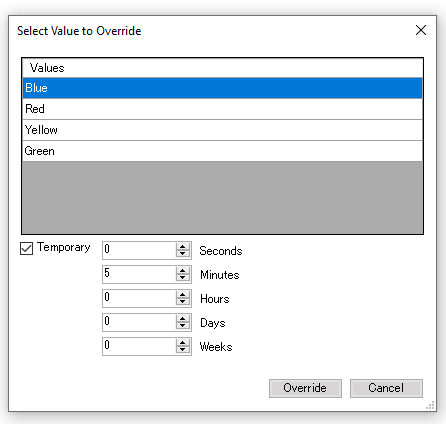This screenshot has height=424, width=446.
Task: Decrease the Days value with down arrow
Action: coord(182,326)
